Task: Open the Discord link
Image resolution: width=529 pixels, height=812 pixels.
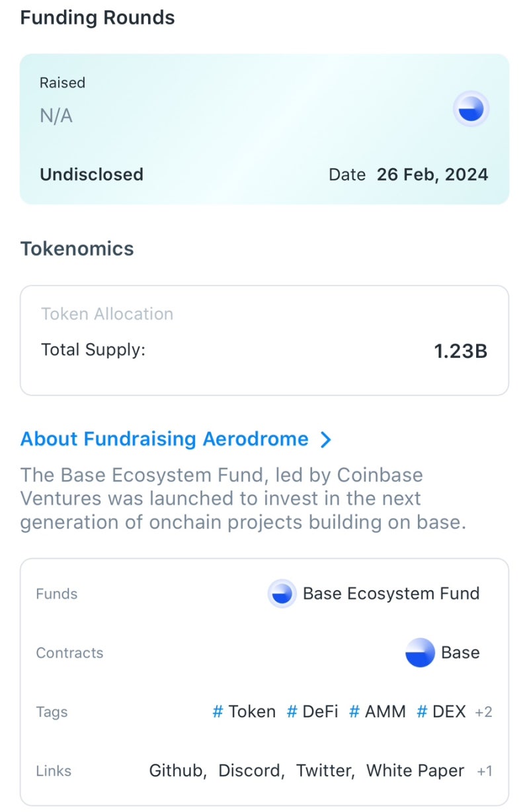Action: click(x=250, y=770)
